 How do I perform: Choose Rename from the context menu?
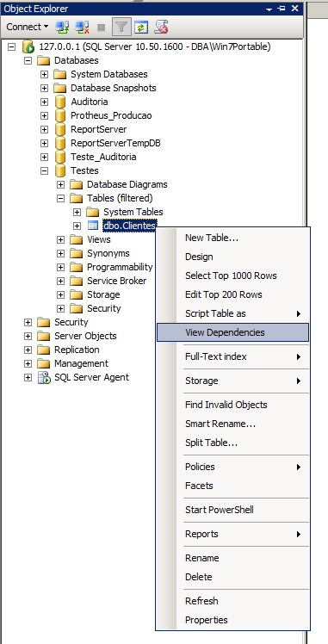pos(232,558)
